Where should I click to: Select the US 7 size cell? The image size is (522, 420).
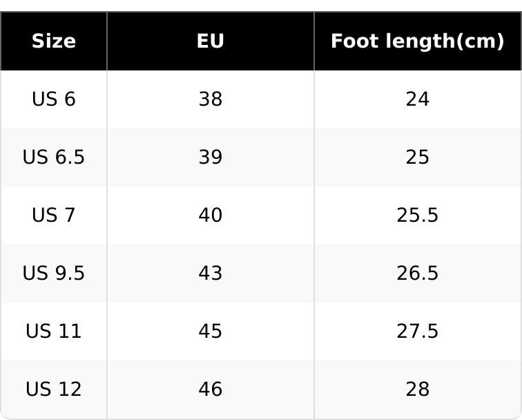point(54,216)
